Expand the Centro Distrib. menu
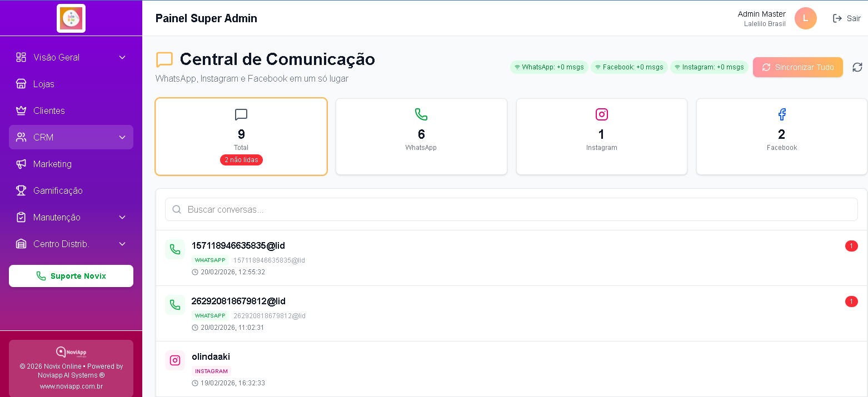 71,244
